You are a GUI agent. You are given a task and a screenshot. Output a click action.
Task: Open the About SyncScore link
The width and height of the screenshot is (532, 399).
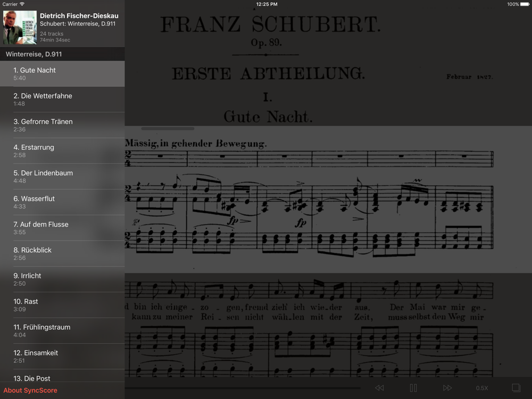[x=30, y=390]
